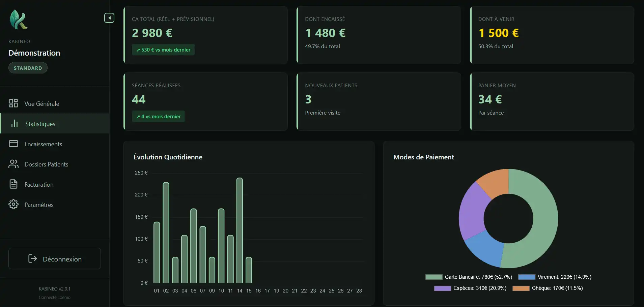Open Encaissements via the card icon
The height and width of the screenshot is (307, 644).
(x=13, y=144)
